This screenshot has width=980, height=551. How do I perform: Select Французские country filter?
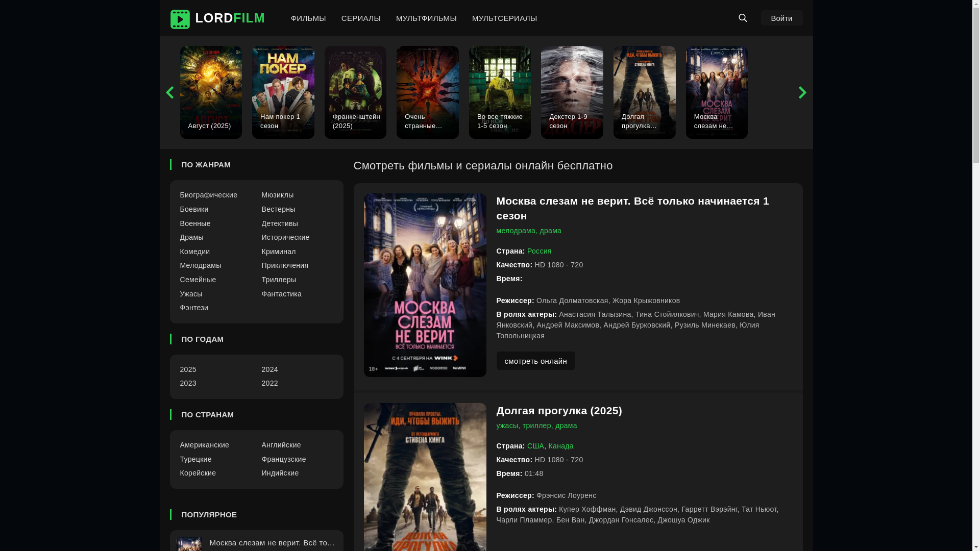(x=284, y=459)
